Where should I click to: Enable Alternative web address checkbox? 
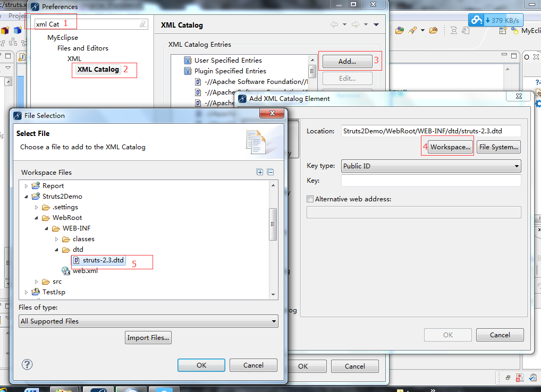(x=310, y=199)
